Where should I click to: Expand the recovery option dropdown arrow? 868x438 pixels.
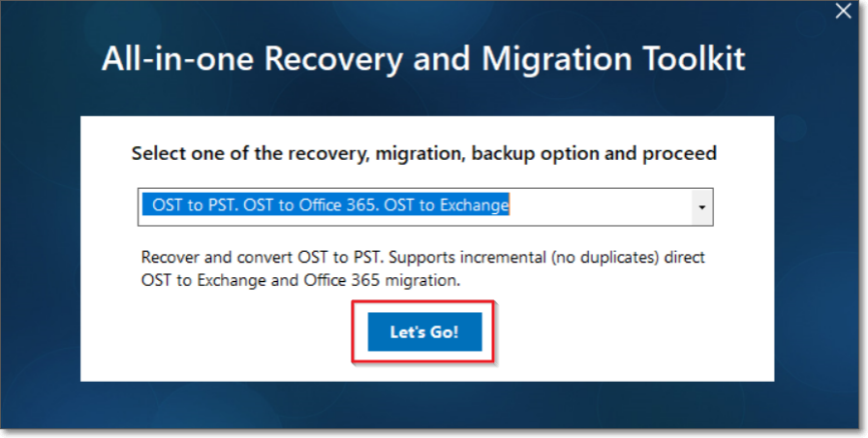pyautogui.click(x=702, y=207)
